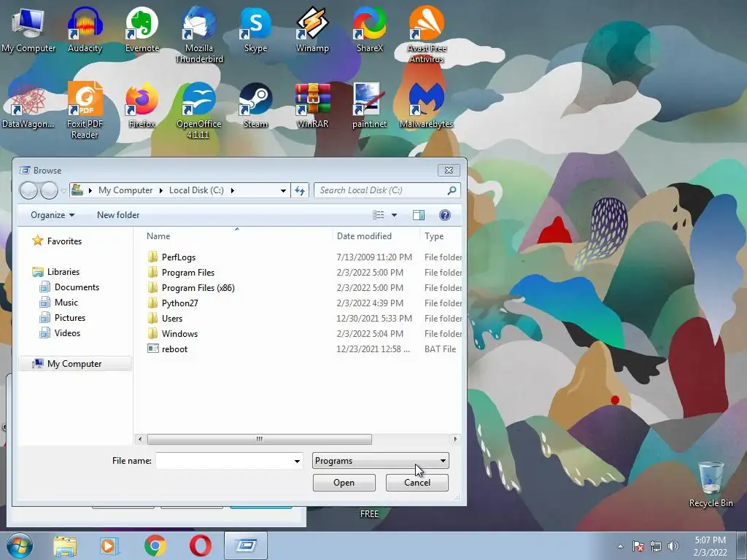Click the Recycle Bin icon
The width and height of the screenshot is (747, 560).
pyautogui.click(x=711, y=484)
